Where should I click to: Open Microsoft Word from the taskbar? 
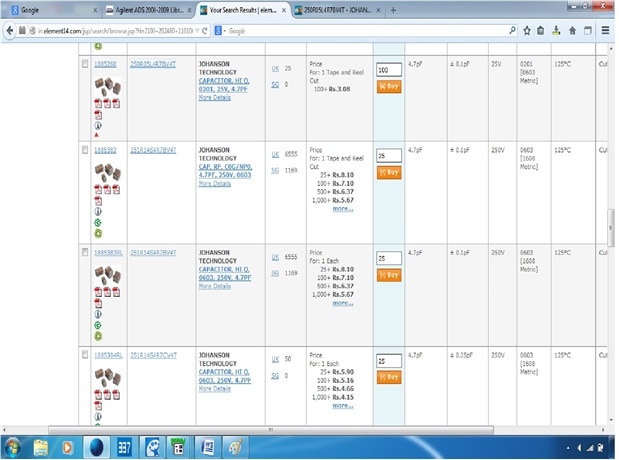pos(208,448)
